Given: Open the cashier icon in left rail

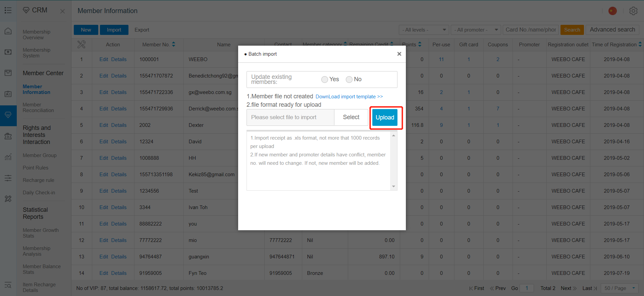Looking at the screenshot, I should [x=8, y=52].
